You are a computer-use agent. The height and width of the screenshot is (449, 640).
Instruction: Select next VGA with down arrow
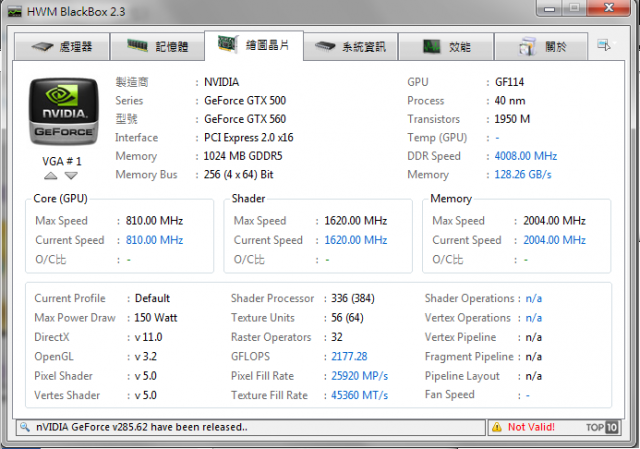pos(71,176)
